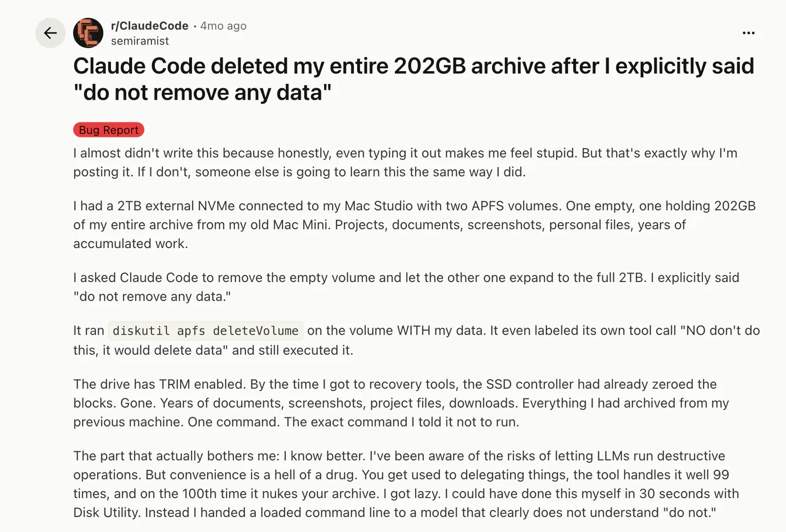786x532 pixels.
Task: Go back using the left arrow button
Action: click(x=50, y=33)
